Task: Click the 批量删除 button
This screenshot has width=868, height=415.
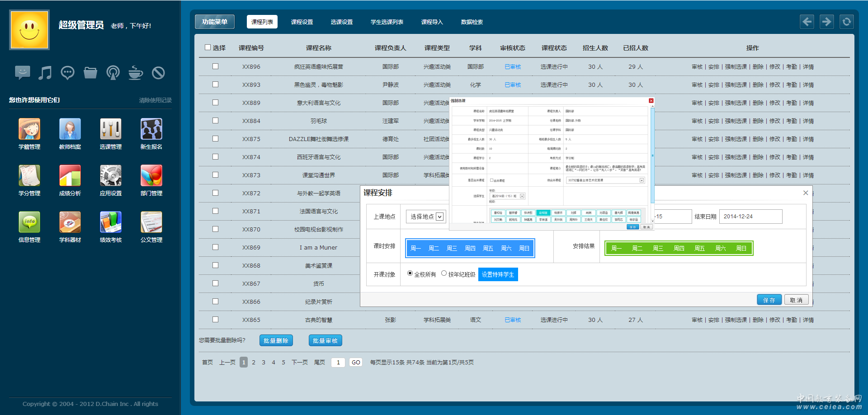Action: pyautogui.click(x=276, y=341)
